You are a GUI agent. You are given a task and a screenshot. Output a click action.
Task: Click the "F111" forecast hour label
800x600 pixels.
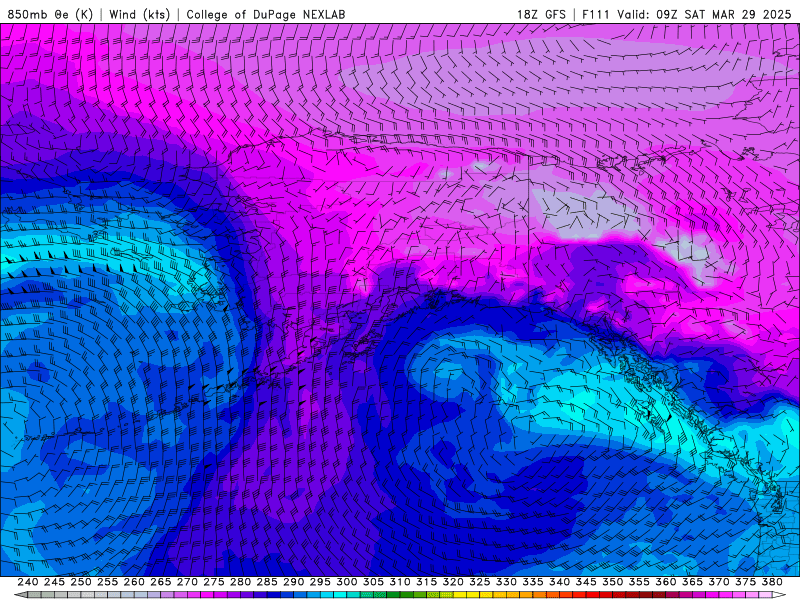pyautogui.click(x=596, y=14)
